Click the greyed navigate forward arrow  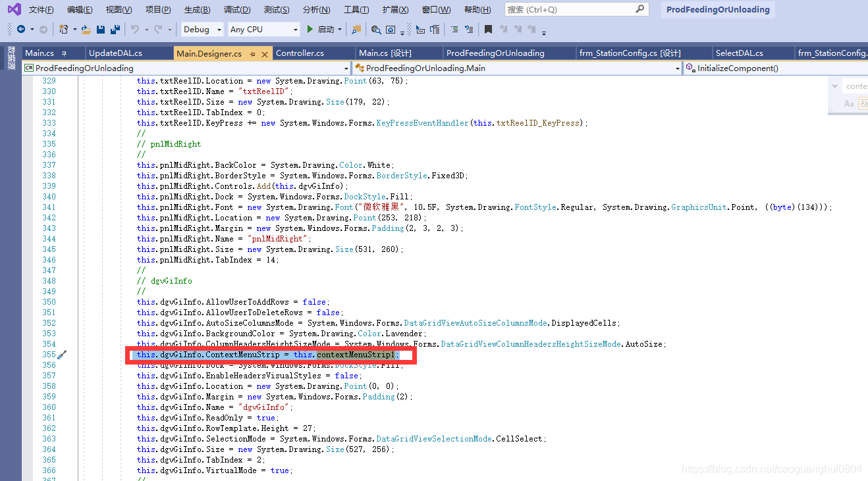click(43, 30)
